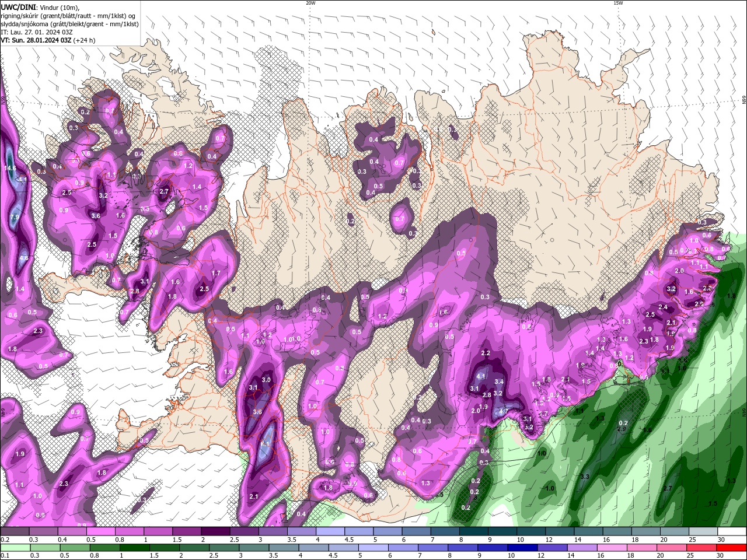Image resolution: width=747 pixels, height=560 pixels.
Task: Click the 3.4 precipitation value on the map
Action: 499,382
